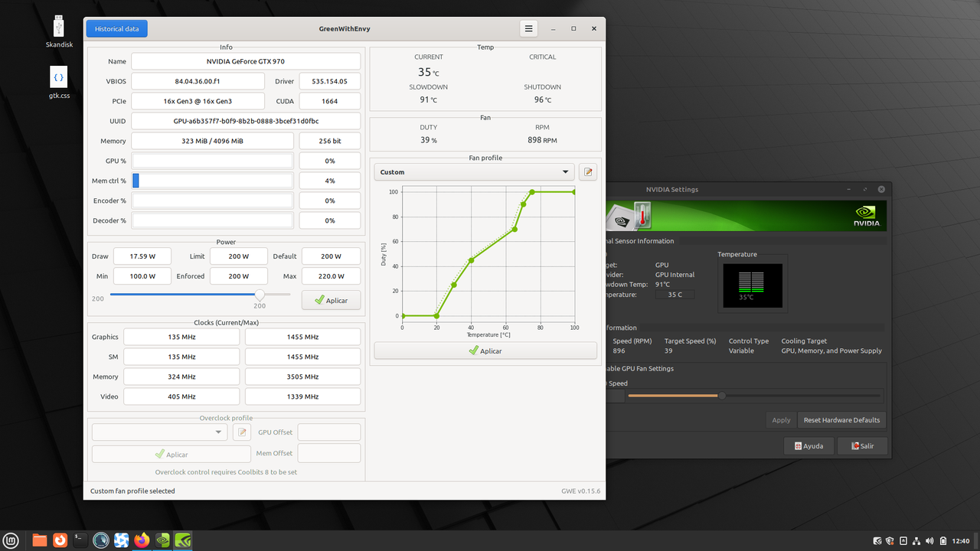The width and height of the screenshot is (980, 551).
Task: Click the shutdown temperature 96 °C
Action: [543, 99]
